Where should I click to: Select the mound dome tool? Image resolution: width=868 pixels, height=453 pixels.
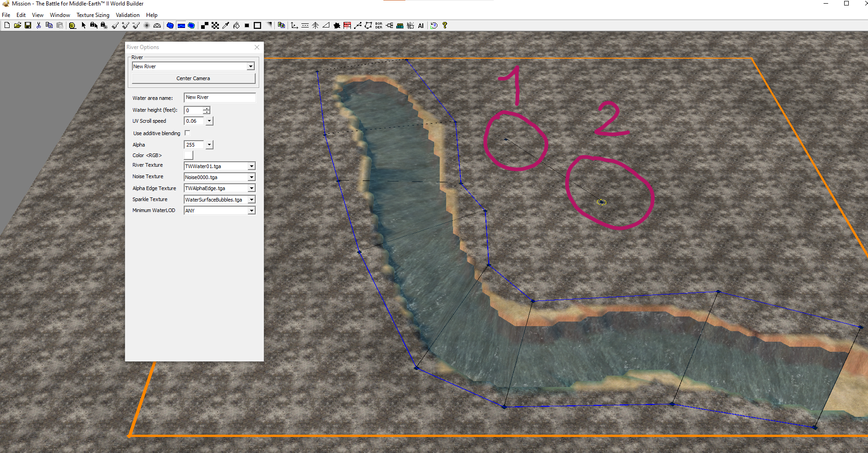[157, 26]
